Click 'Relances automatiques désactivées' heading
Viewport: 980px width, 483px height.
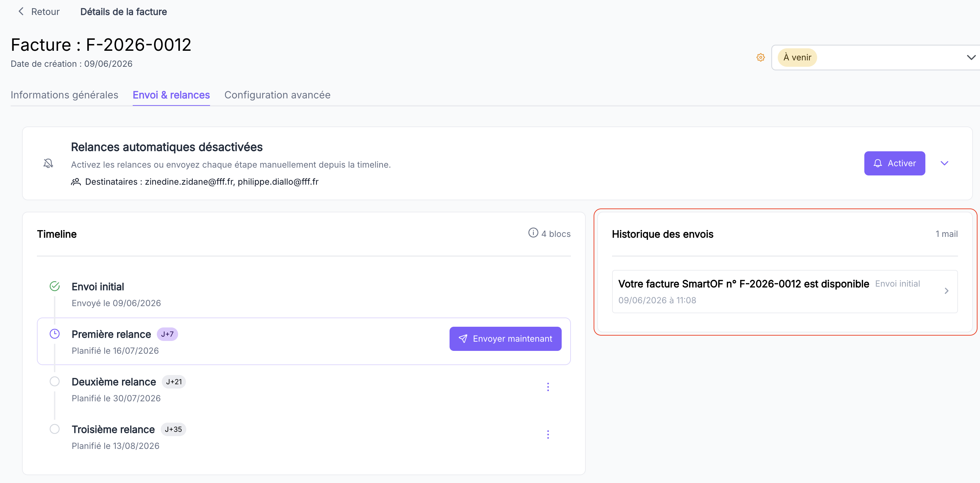[x=167, y=147]
